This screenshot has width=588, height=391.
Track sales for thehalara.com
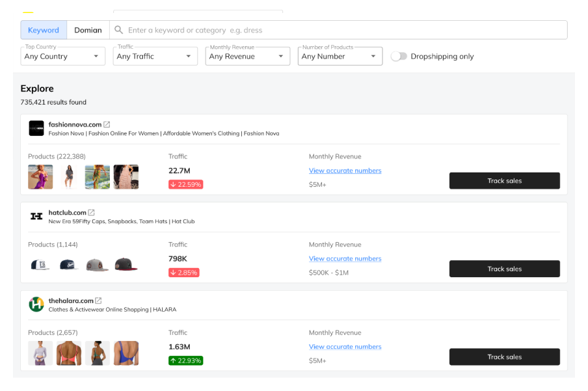pos(504,357)
